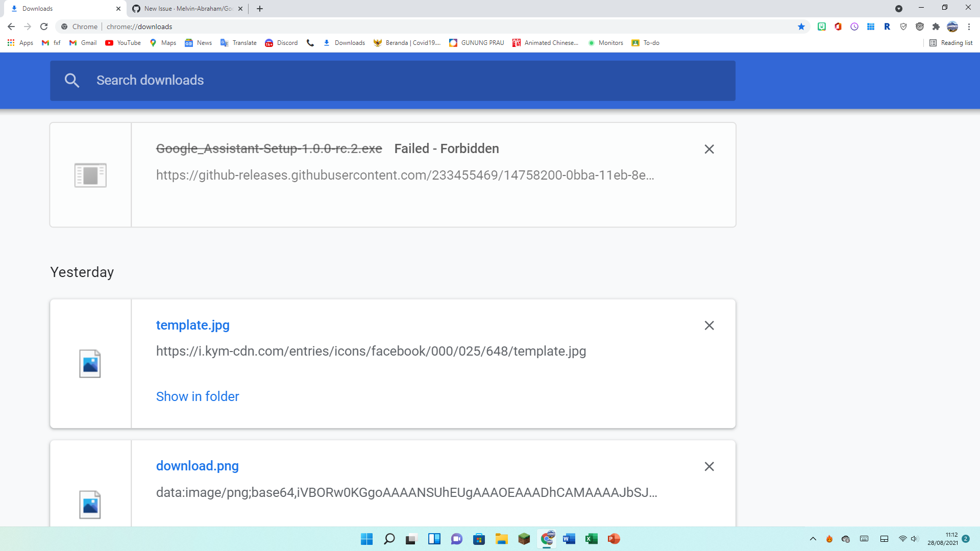Open the tab search dropdown arrow
The image size is (980, 551).
(899, 9)
